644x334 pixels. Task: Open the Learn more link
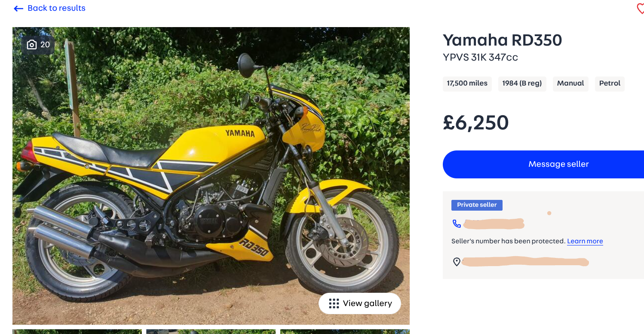click(x=585, y=241)
